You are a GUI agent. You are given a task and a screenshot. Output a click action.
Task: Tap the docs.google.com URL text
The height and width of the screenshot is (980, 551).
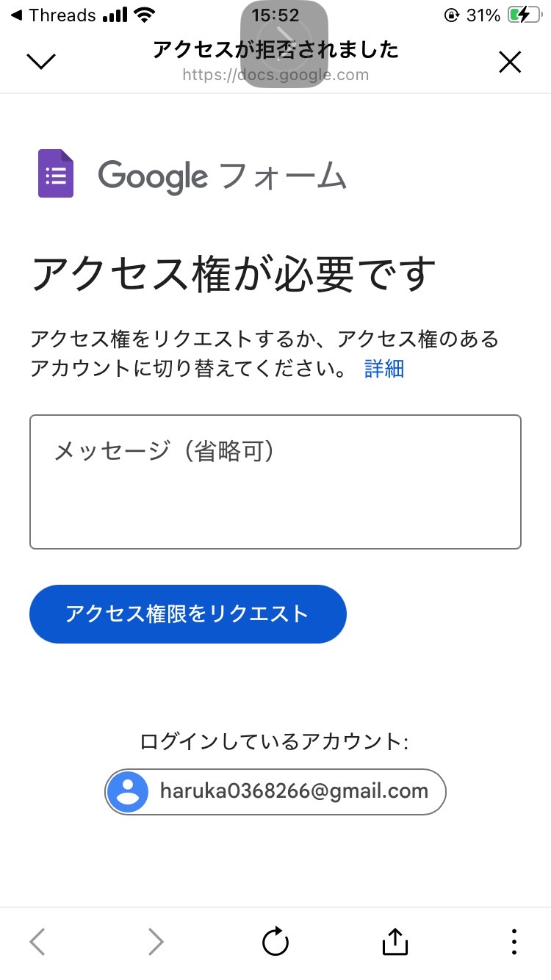pyautogui.click(x=275, y=75)
